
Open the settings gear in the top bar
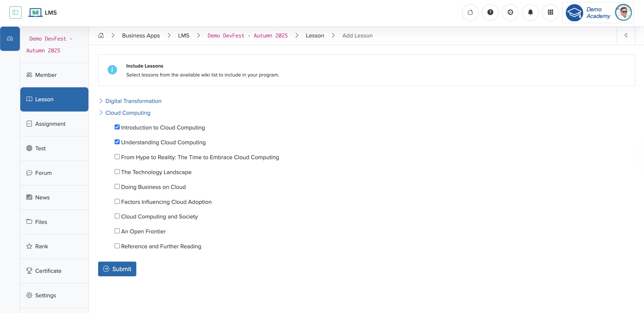510,12
